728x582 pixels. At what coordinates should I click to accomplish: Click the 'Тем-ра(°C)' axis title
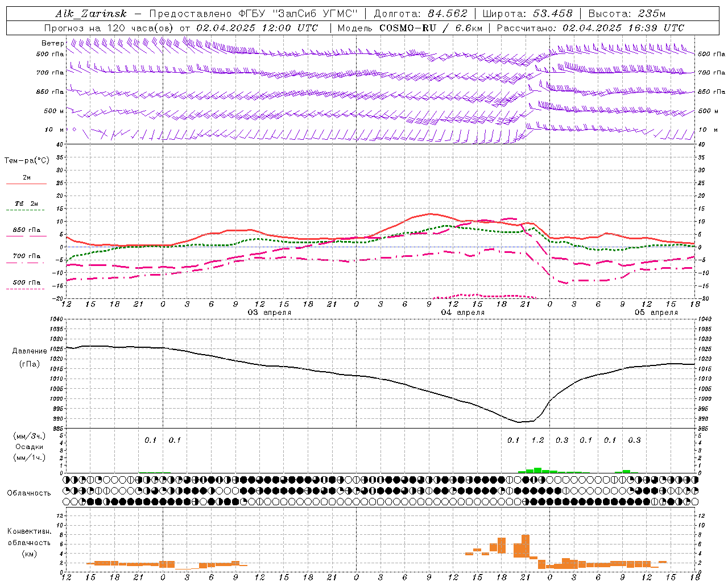coord(27,160)
